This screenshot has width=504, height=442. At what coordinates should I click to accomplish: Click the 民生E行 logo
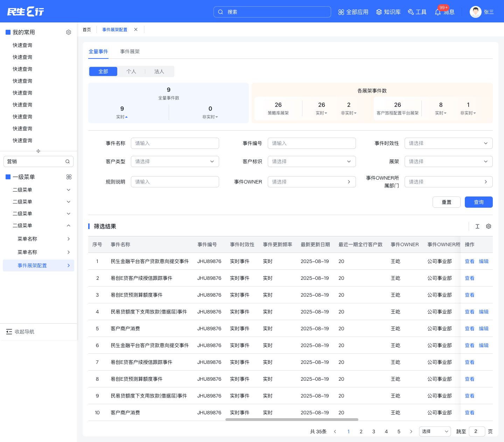(x=26, y=12)
